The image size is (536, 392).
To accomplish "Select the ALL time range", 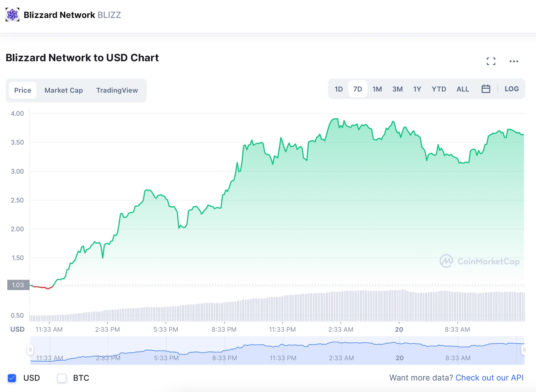I will point(463,89).
